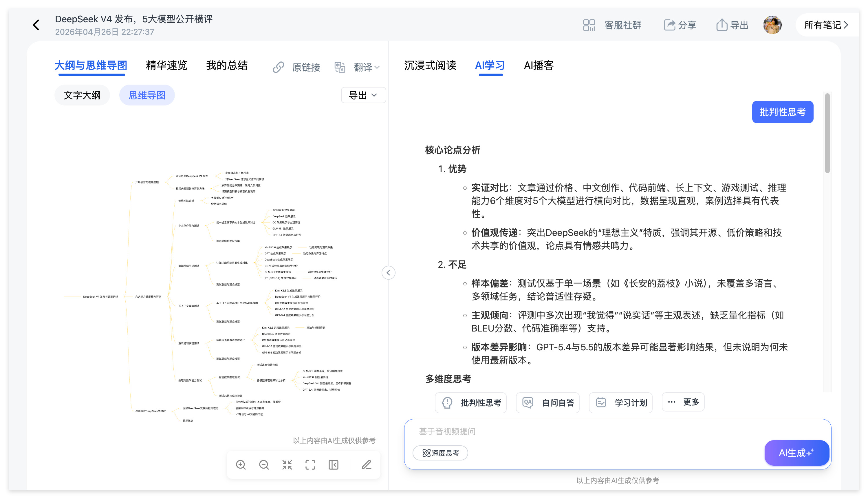
Task: Click the 原链接 text link
Action: coord(306,67)
